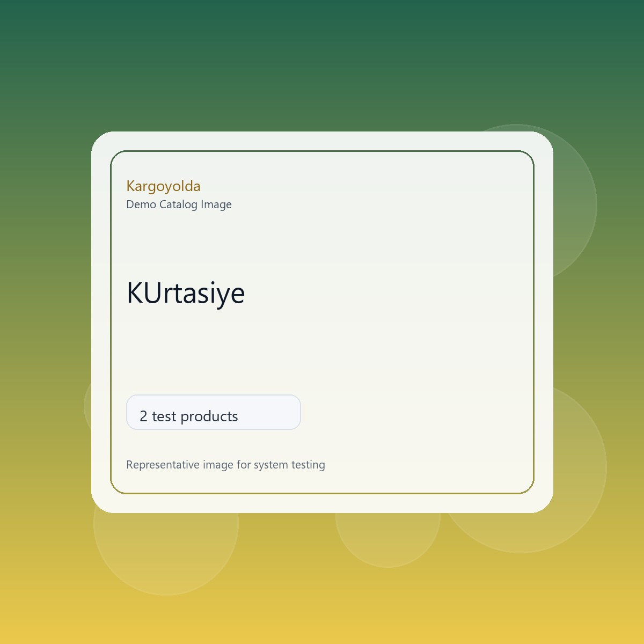Open the 2 test products badge
Screen dimensions: 644x644
click(214, 412)
